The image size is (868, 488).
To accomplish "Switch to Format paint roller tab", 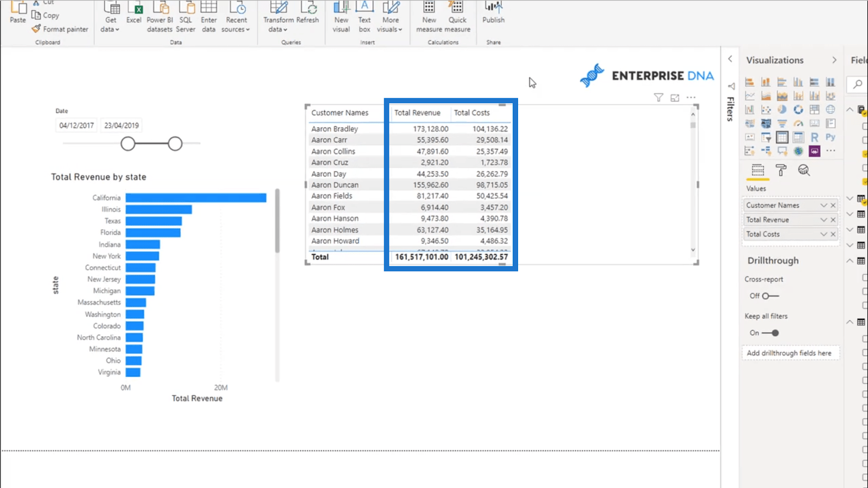I will (781, 170).
